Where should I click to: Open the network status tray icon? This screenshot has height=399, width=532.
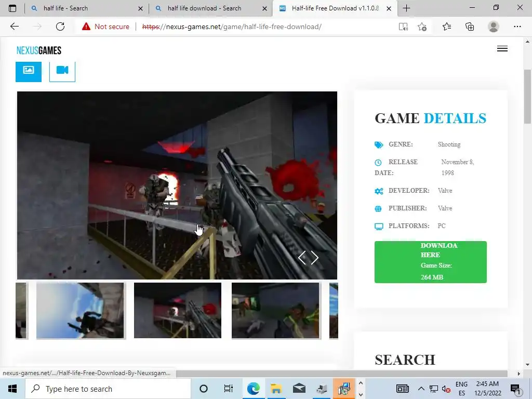point(434,389)
